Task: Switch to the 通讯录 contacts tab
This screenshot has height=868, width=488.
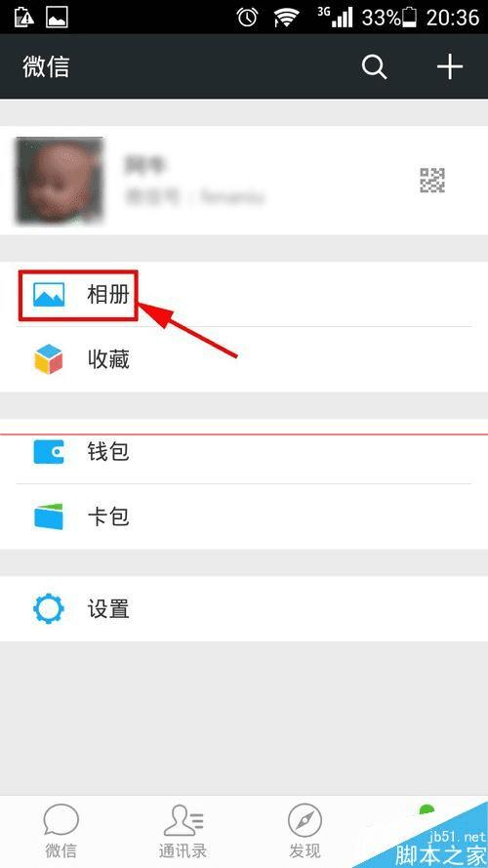Action: pos(183,832)
